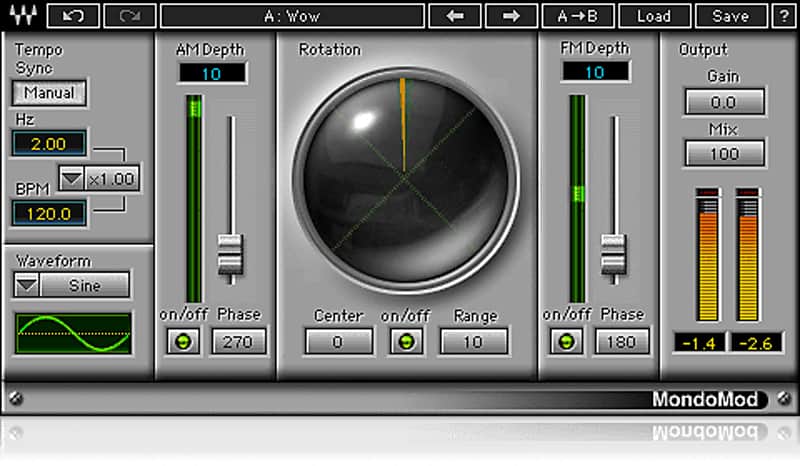The height and width of the screenshot is (466, 800).
Task: Adjust the FM Depth green slider
Action: [578, 198]
